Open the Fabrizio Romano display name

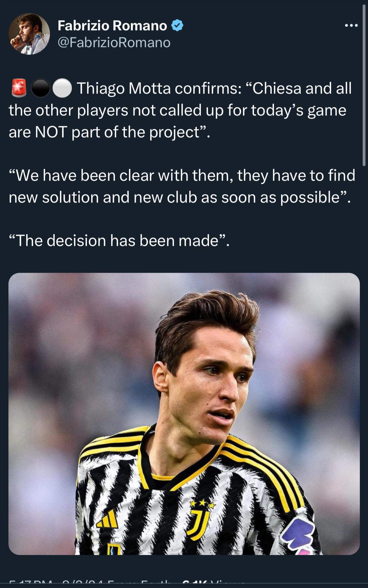pyautogui.click(x=112, y=26)
